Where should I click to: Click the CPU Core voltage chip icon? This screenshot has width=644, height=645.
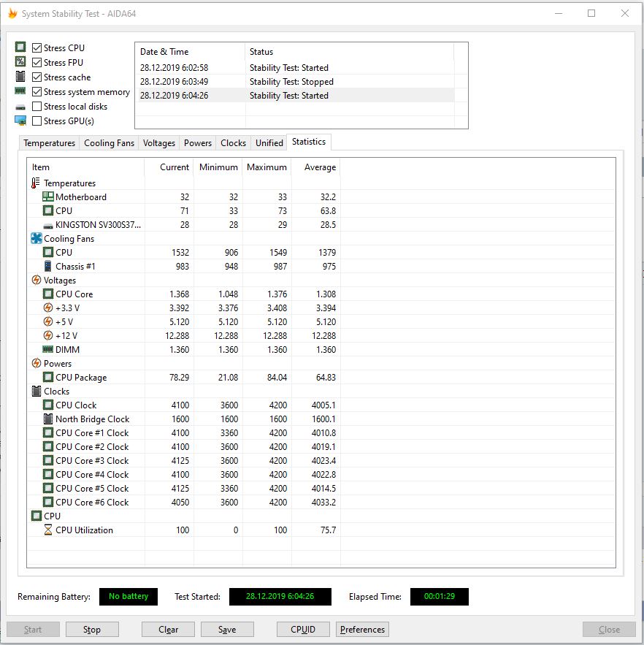pos(48,294)
